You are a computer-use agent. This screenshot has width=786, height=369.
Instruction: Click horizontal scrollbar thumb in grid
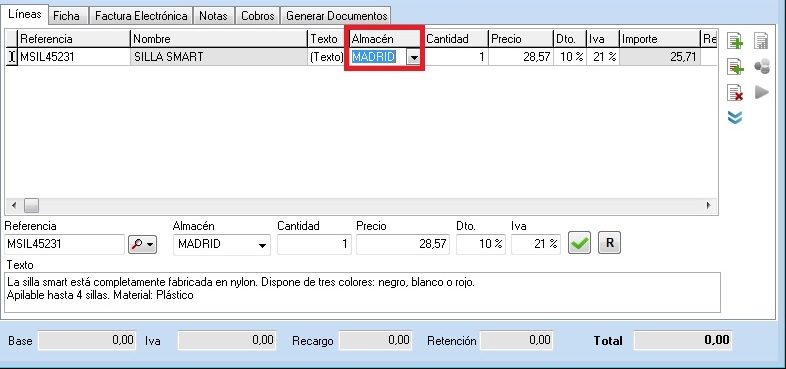tap(32, 205)
